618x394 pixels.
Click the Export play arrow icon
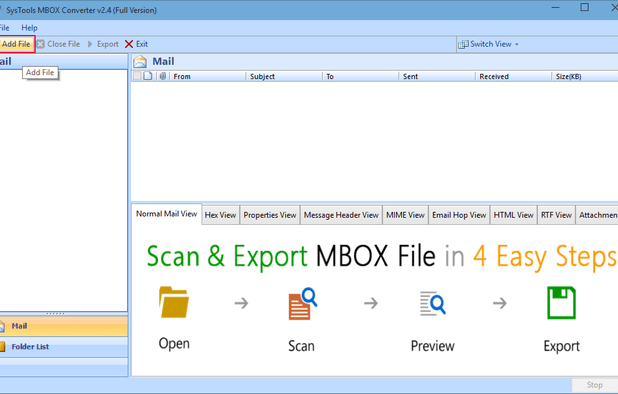click(x=90, y=44)
